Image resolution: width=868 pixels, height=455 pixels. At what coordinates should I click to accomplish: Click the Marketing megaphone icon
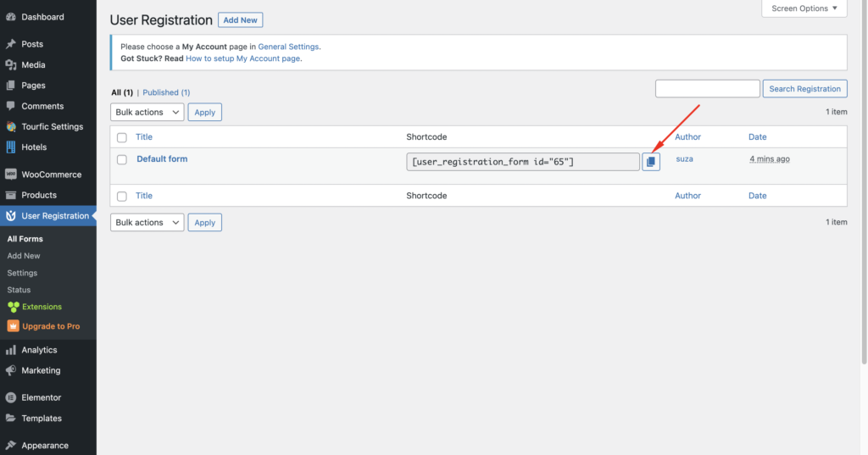pos(10,370)
